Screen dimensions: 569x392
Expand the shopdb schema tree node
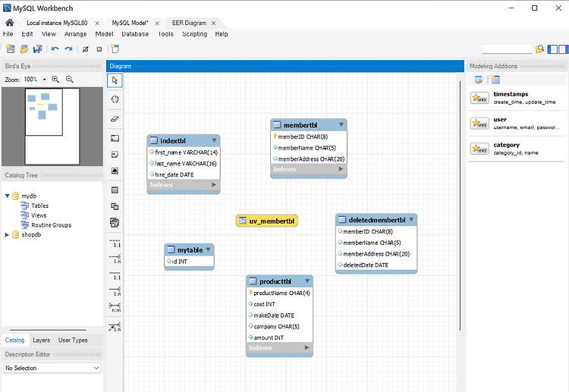(x=7, y=234)
